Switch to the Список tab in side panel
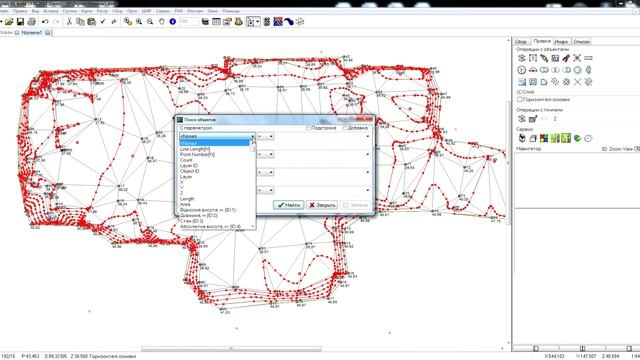 (581, 42)
